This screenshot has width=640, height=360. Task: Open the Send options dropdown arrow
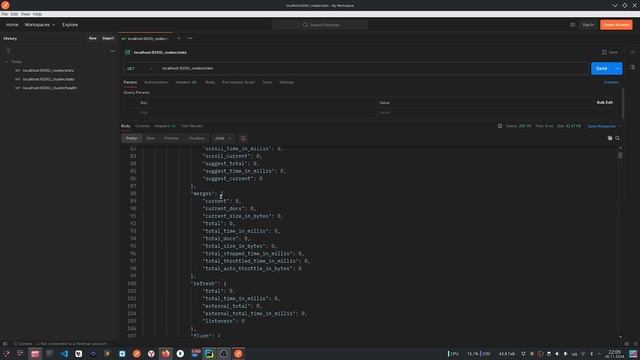click(617, 69)
